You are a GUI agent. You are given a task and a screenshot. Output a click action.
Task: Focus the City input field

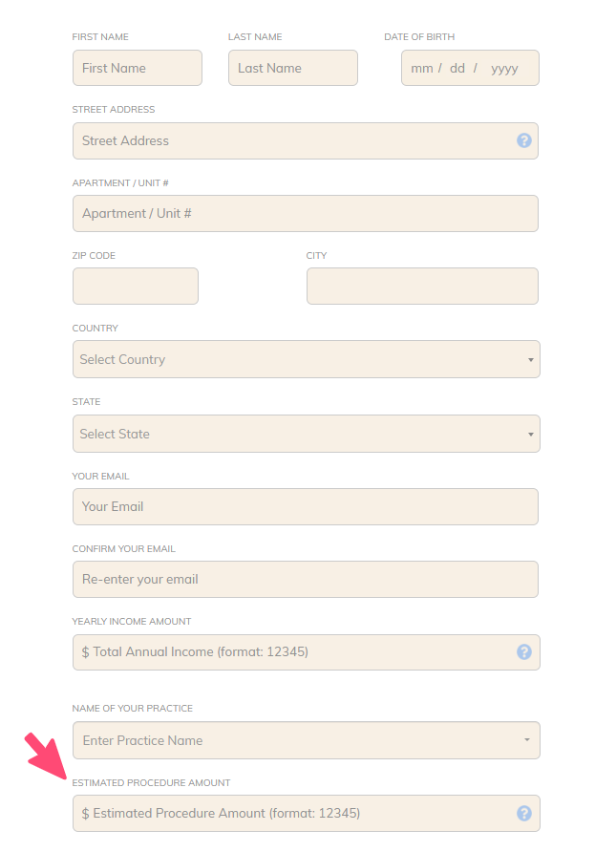tap(422, 286)
